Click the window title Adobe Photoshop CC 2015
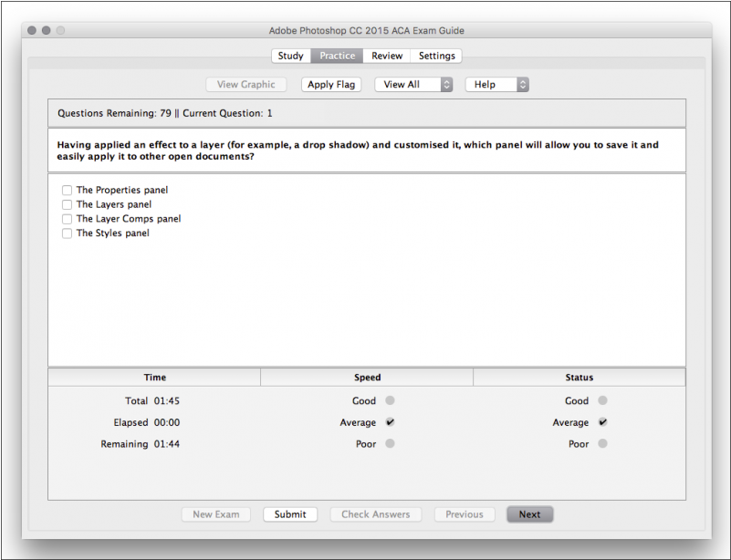731x560 pixels. [367, 31]
